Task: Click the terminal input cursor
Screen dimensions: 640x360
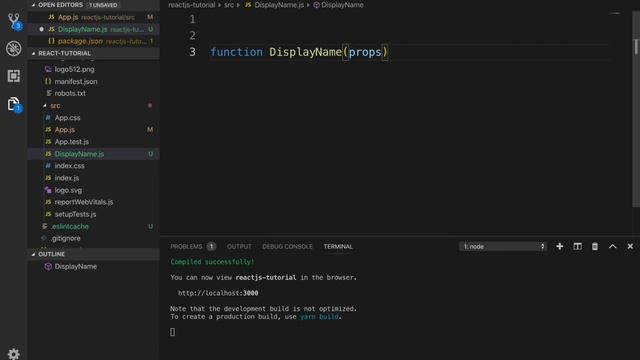Action: [173, 332]
